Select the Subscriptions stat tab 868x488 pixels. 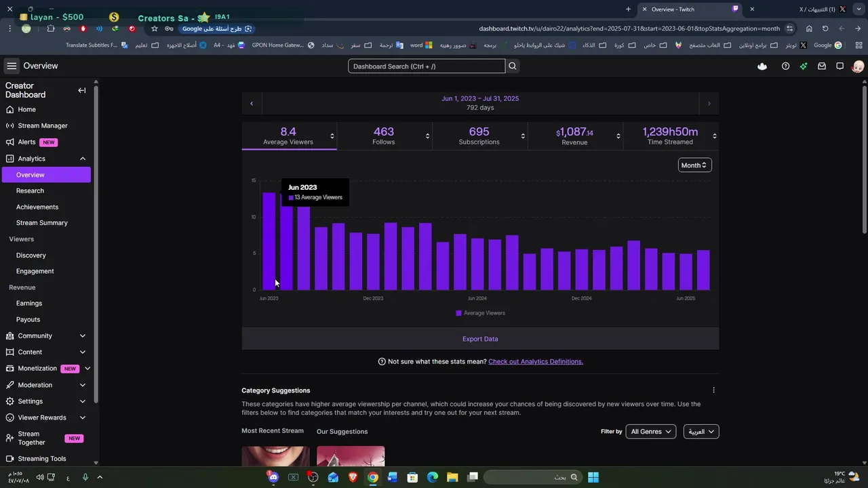pos(479,136)
